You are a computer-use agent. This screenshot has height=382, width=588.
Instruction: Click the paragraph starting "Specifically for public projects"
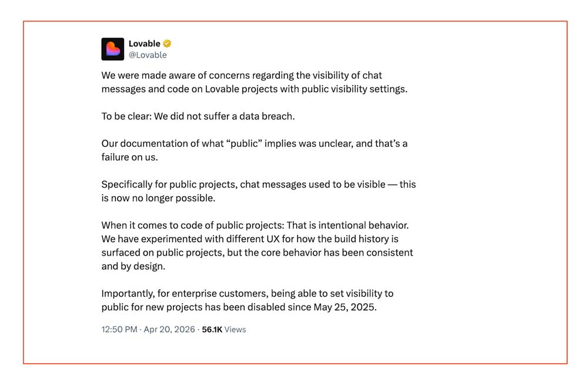pyautogui.click(x=258, y=191)
